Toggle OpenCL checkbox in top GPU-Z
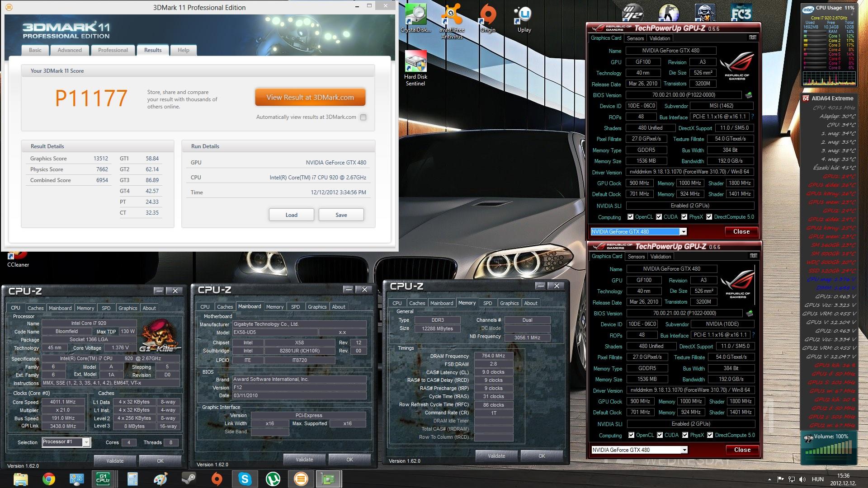This screenshot has width=868, height=488. (631, 217)
